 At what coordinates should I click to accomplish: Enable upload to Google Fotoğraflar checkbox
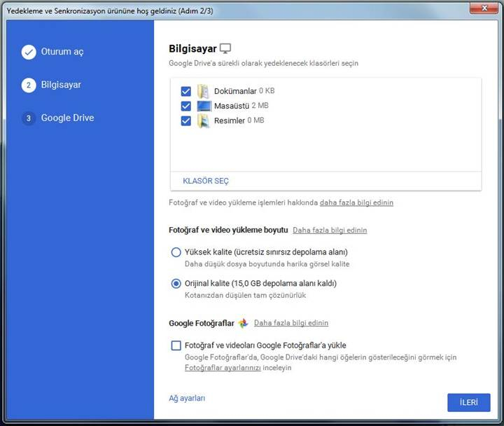pos(176,345)
